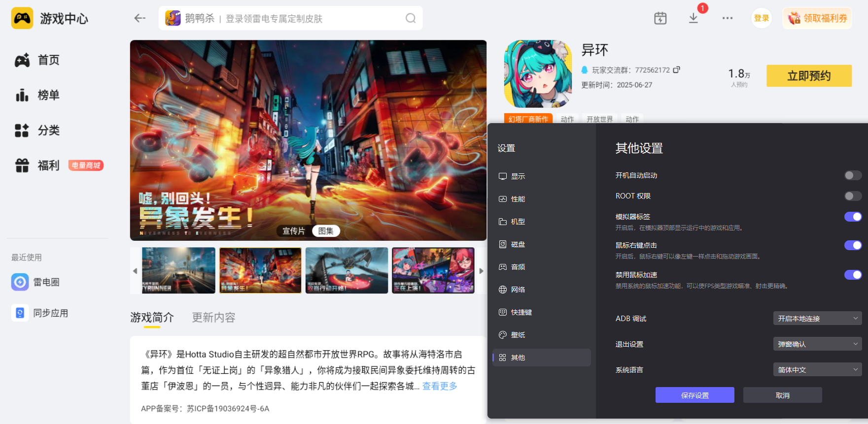
Task: Click the 异环 game avatar icon
Action: pyautogui.click(x=538, y=74)
